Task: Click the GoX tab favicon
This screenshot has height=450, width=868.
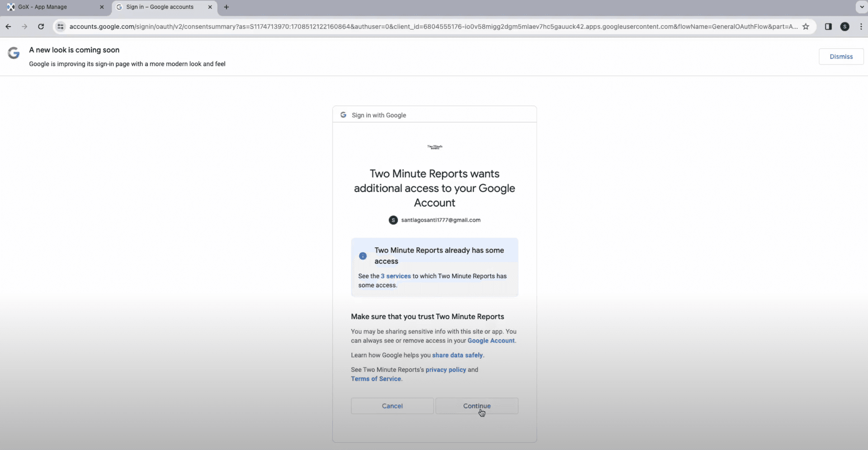Action: (10, 7)
